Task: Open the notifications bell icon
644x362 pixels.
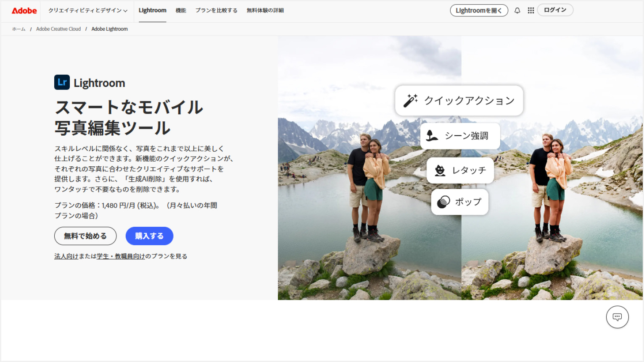Action: pyautogui.click(x=517, y=10)
